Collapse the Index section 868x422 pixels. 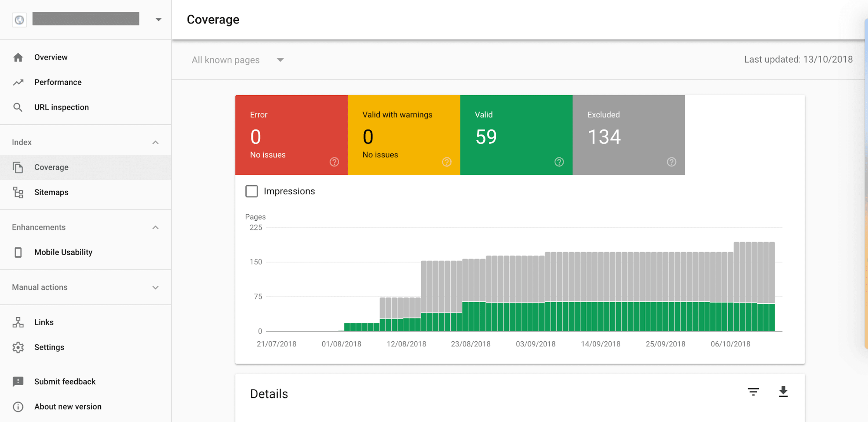[x=155, y=142]
